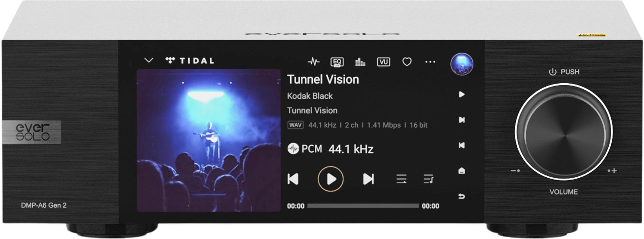
Task: Click the playback progress bar
Action: 363,206
